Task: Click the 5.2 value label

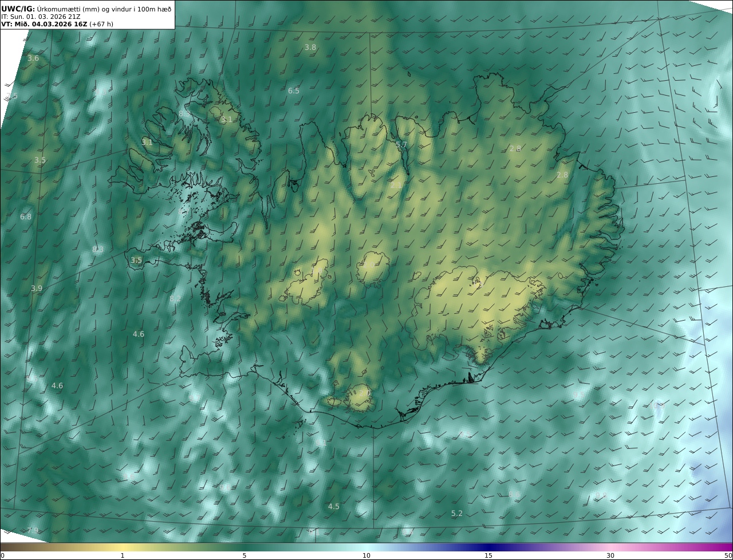Action: click(x=456, y=514)
